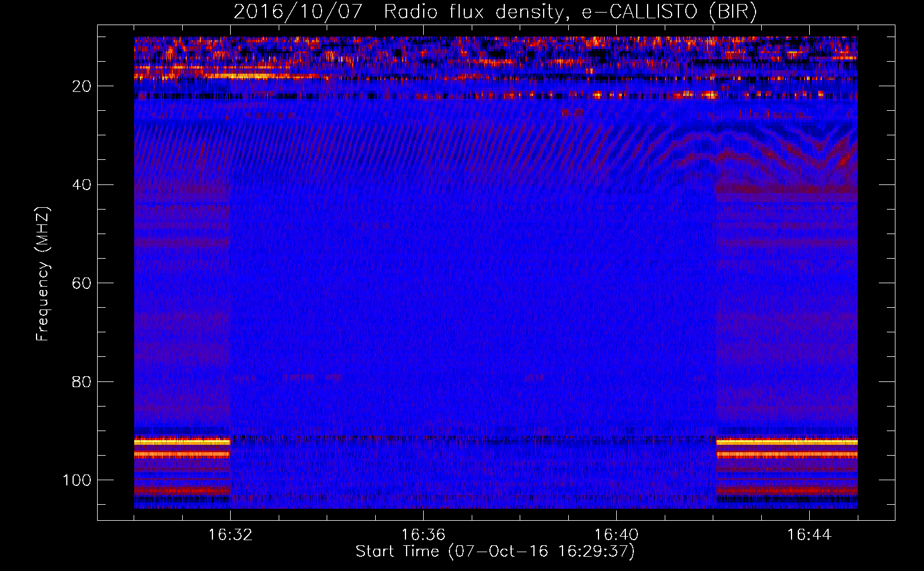Click the 60 MHz frequency tick label
The image size is (924, 571).
tap(82, 283)
